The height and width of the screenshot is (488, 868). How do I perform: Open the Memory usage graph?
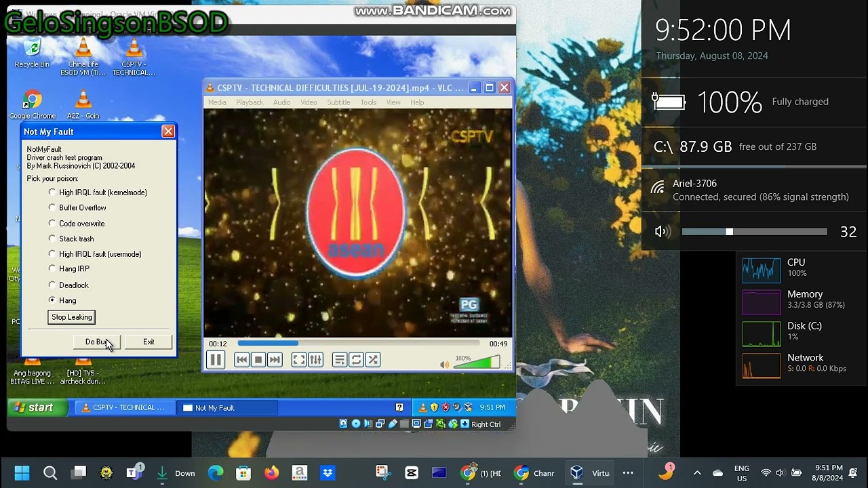762,302
